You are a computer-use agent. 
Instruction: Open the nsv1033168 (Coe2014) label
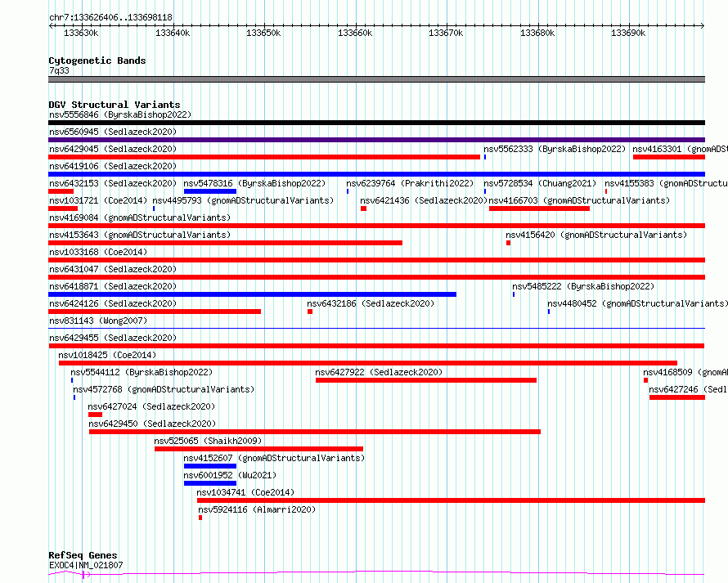click(x=98, y=252)
